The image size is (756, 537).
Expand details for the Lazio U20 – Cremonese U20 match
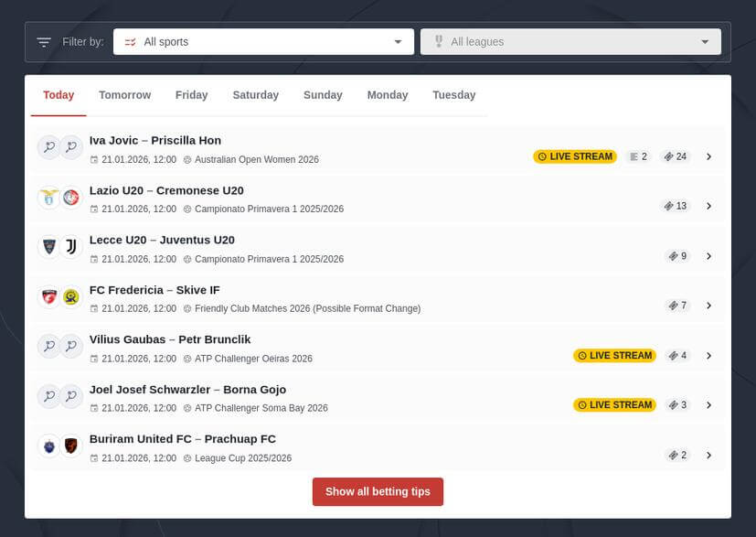point(709,206)
